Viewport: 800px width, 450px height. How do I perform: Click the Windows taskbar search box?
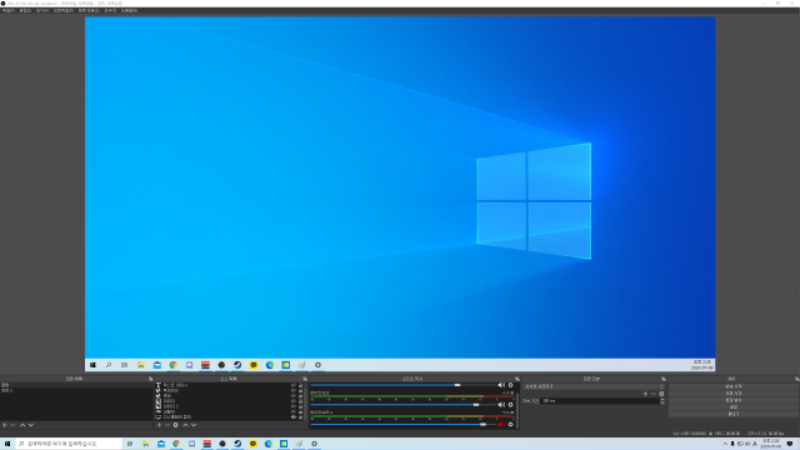pos(69,444)
